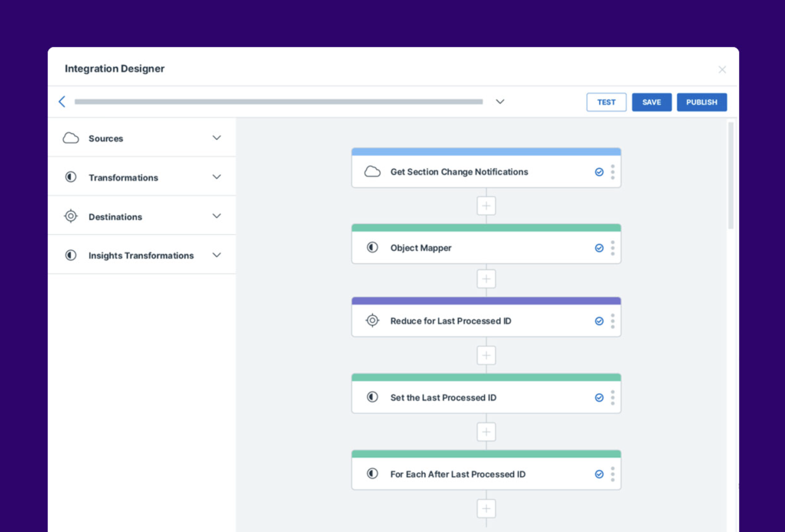785x532 pixels.
Task: Click the canvas vertical scrollbar
Action: pos(731,176)
